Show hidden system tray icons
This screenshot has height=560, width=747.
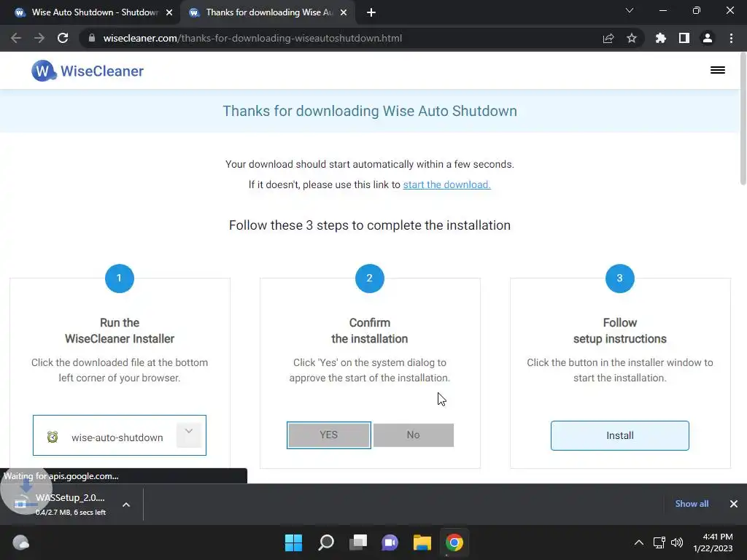(x=639, y=542)
